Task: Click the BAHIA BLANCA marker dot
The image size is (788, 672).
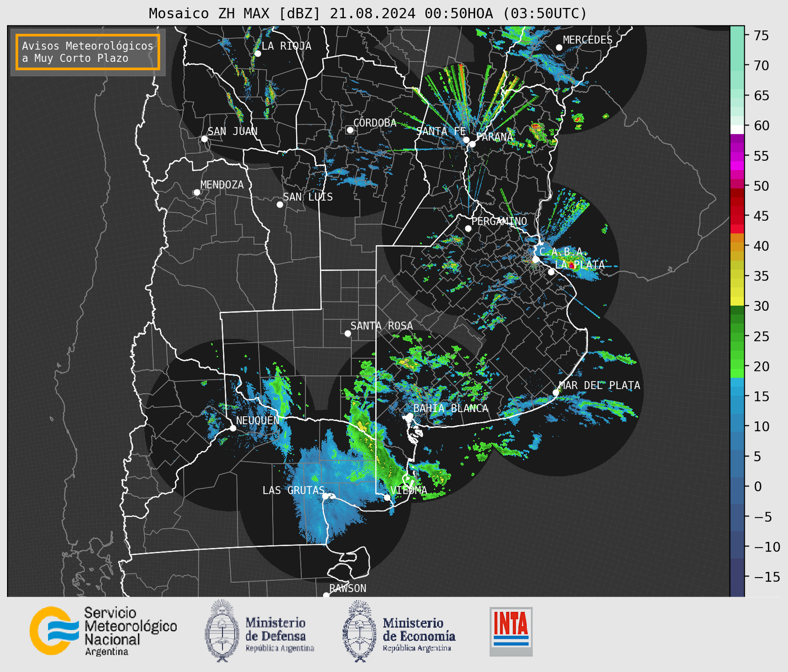Action: click(410, 416)
